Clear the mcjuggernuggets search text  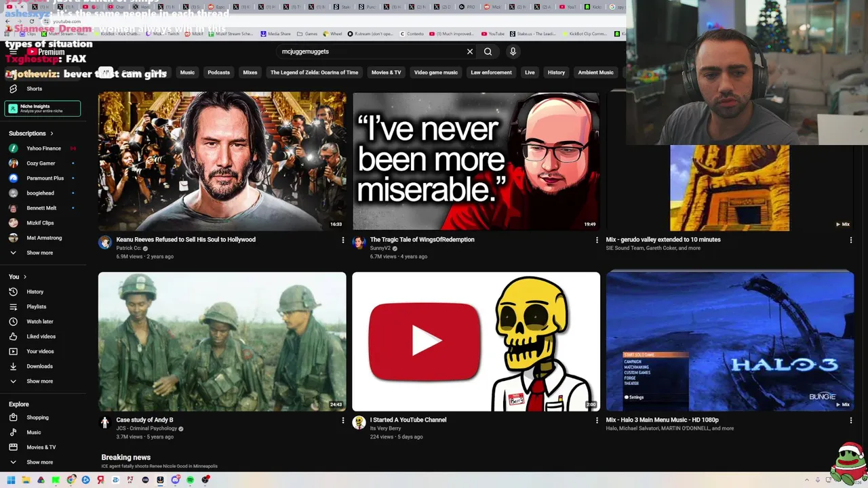tap(469, 52)
